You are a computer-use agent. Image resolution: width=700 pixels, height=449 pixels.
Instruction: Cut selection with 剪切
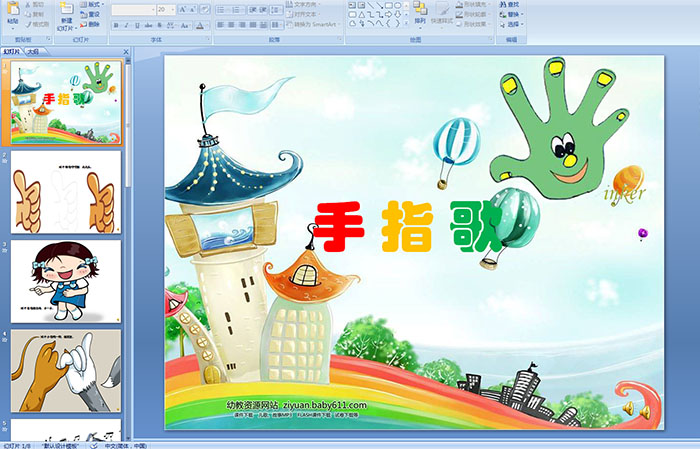pos(35,4)
